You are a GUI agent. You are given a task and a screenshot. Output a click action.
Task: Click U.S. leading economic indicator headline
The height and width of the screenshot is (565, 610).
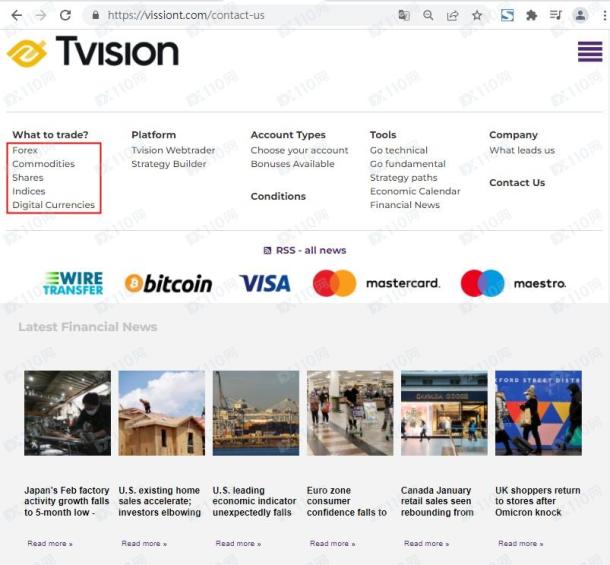coord(254,501)
